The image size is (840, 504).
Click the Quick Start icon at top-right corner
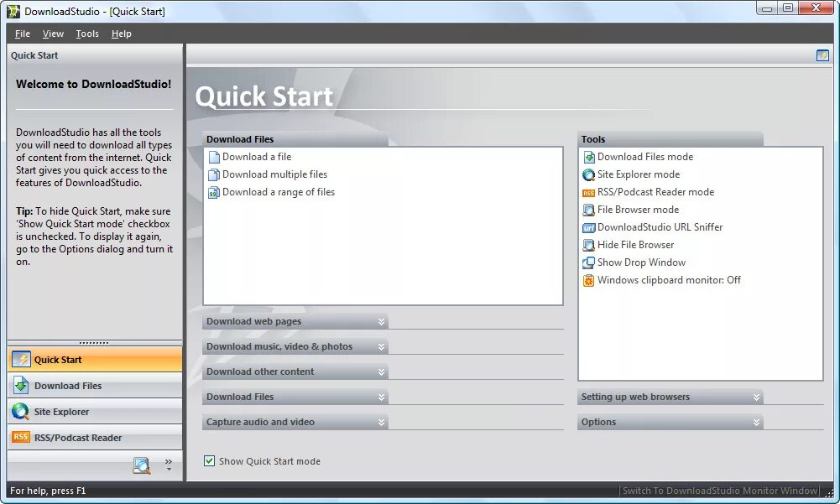pyautogui.click(x=822, y=55)
